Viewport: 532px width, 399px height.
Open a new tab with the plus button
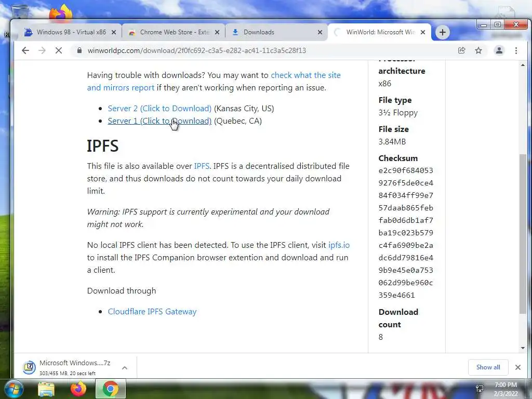coord(443,32)
